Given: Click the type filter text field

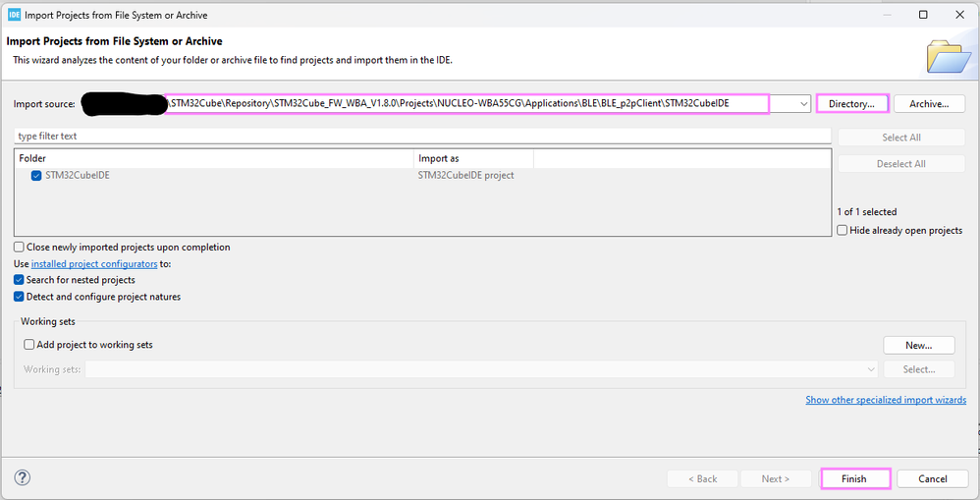Looking at the screenshot, I should pos(422,136).
